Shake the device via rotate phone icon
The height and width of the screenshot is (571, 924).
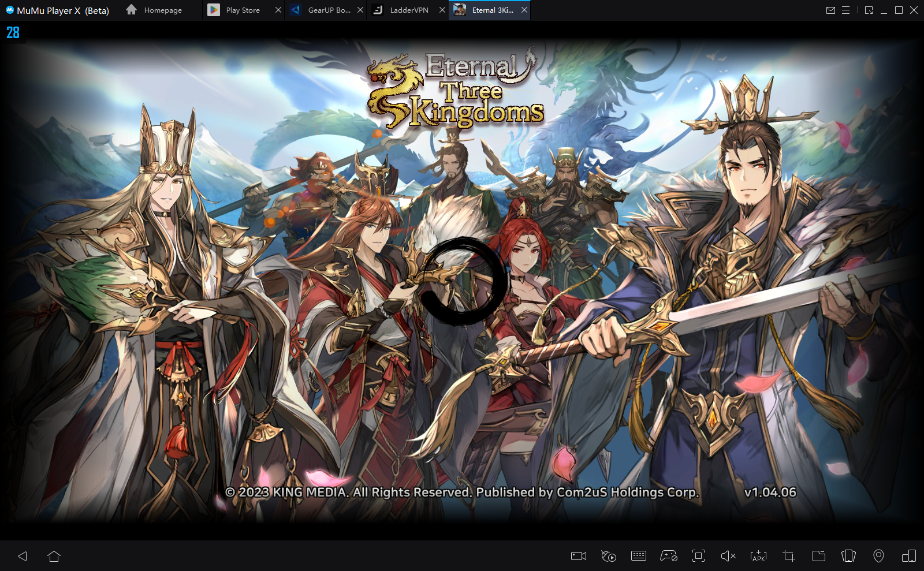[x=848, y=556]
